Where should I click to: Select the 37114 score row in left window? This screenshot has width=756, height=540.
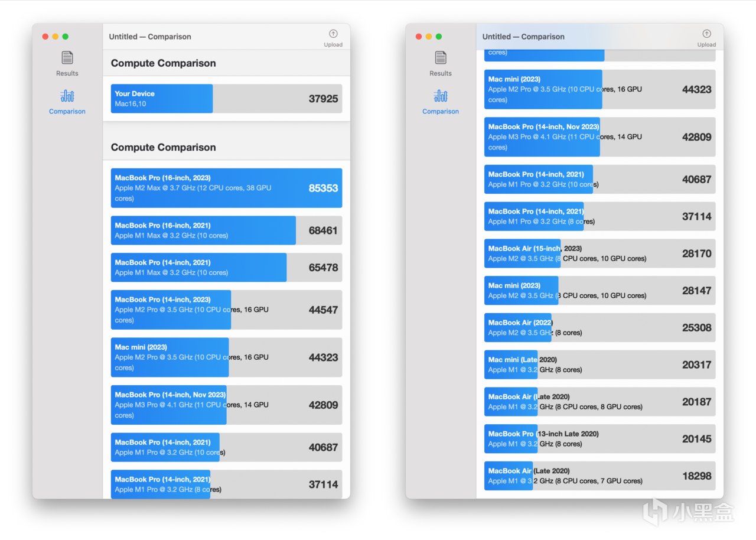click(x=226, y=484)
